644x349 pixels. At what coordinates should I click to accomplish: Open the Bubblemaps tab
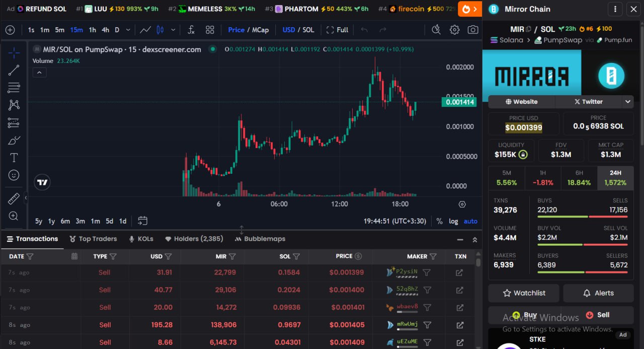(x=260, y=239)
